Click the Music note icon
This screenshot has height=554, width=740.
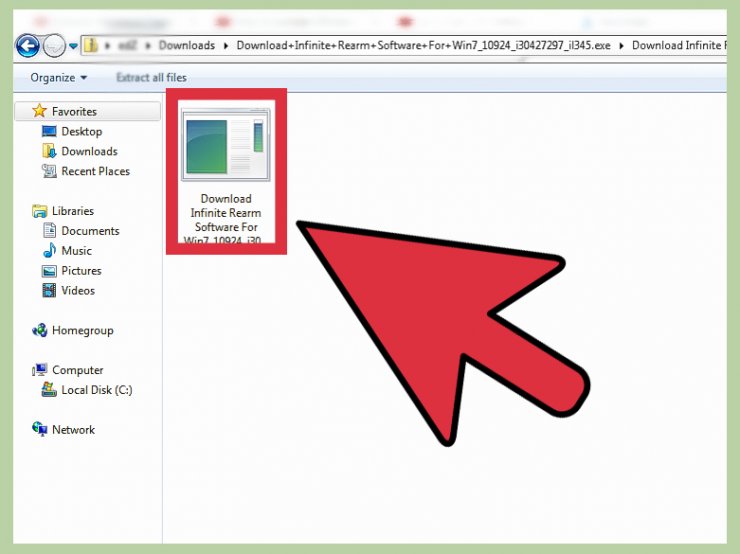49,250
